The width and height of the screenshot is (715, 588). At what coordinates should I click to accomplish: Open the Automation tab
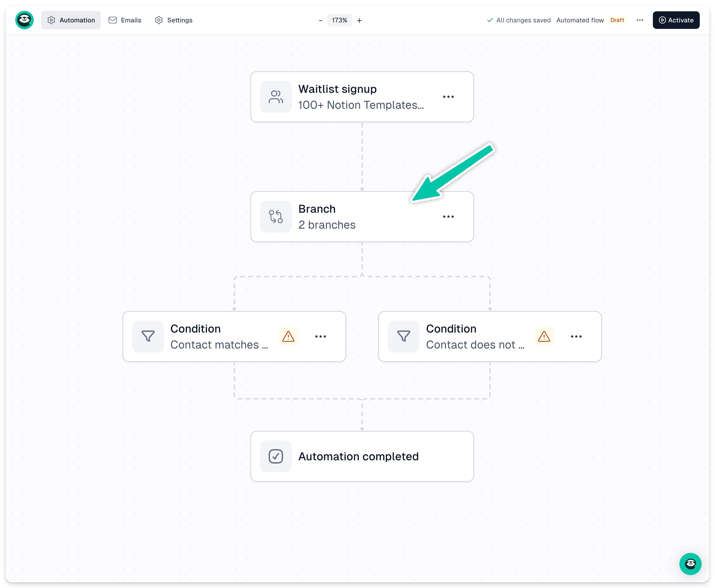click(71, 20)
